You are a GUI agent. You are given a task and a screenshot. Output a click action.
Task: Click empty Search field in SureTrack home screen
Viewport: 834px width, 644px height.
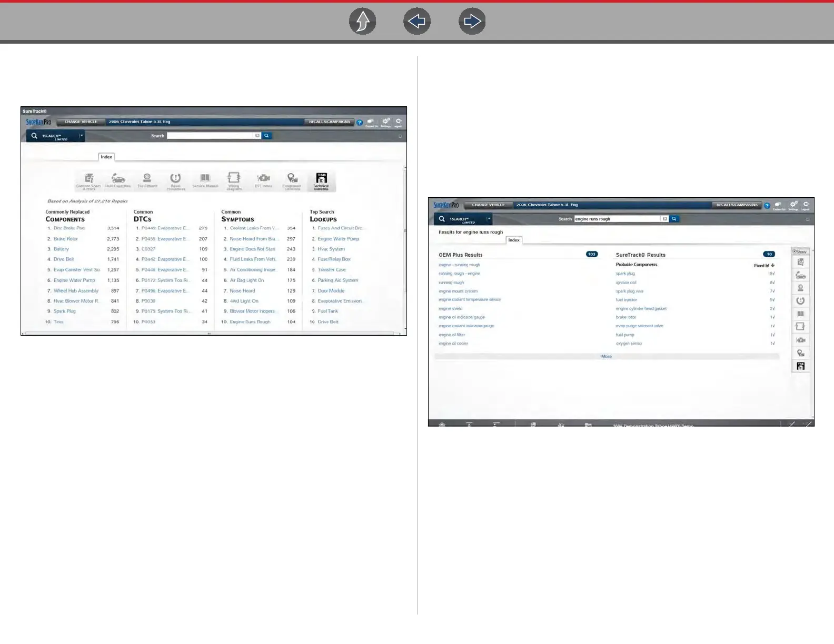[210, 136]
